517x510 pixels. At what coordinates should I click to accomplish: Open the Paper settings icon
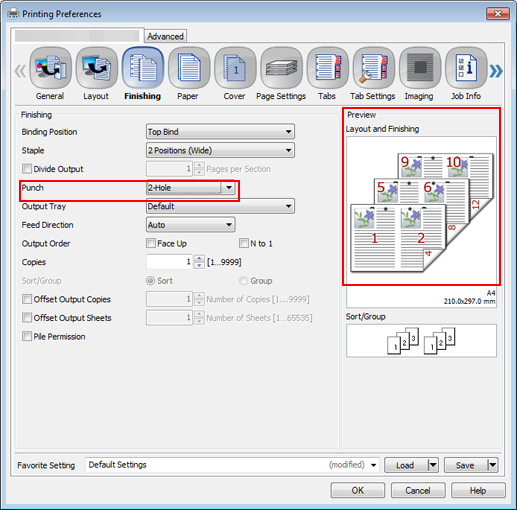(x=189, y=68)
